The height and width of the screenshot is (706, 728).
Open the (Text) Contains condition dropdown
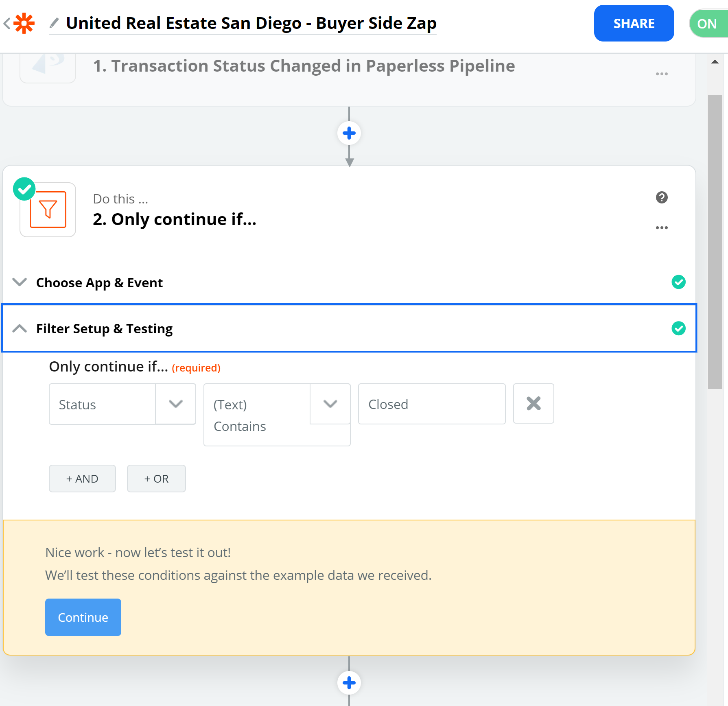330,404
